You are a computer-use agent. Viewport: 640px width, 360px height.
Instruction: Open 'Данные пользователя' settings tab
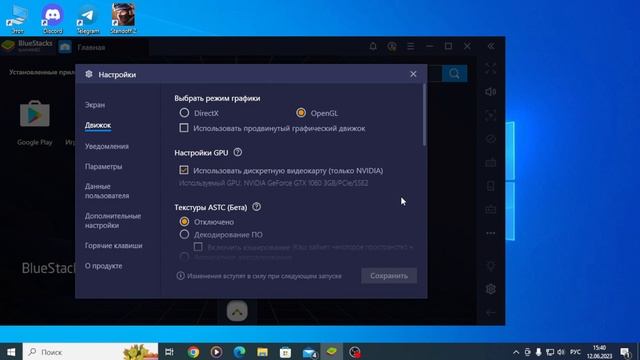pyautogui.click(x=107, y=191)
